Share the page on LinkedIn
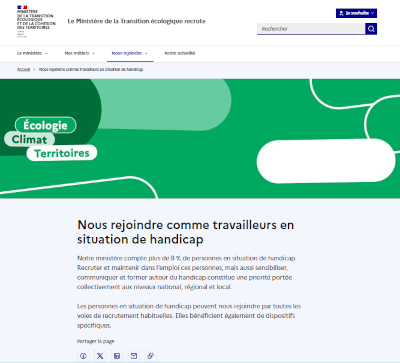 click(x=117, y=356)
